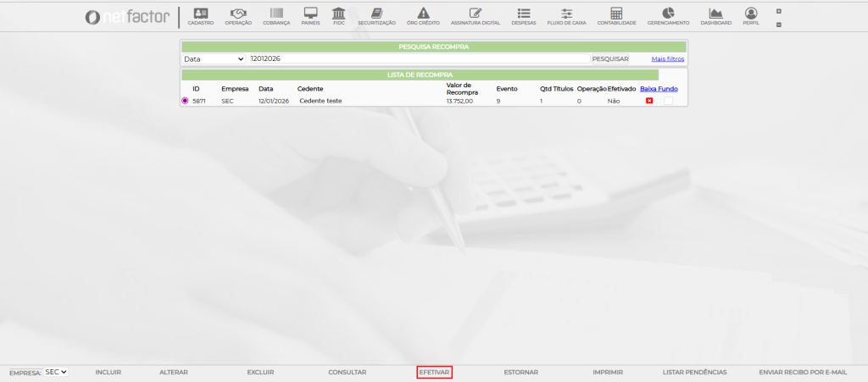This screenshot has height=382, width=868.
Task: Open the Dashboard chart icon
Action: click(715, 14)
